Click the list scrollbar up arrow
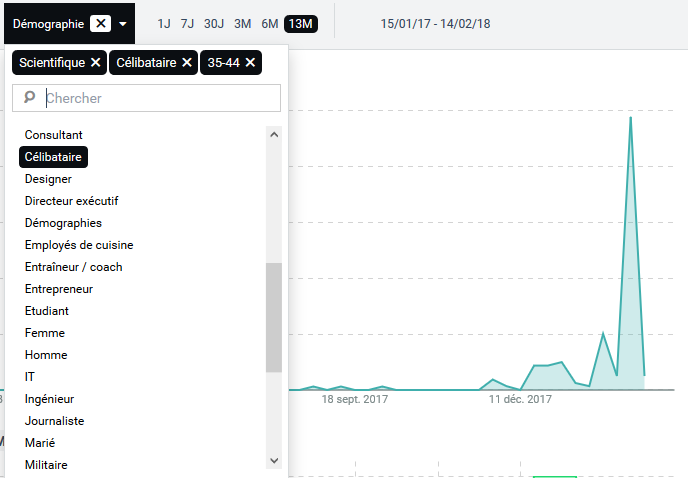Viewport: 688px width, 478px height. pos(274,135)
